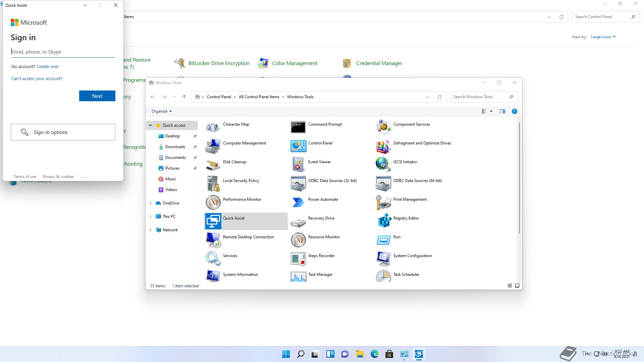Viewport: 644px width, 362px height.
Task: Click the help icon in Windows Tools
Action: [x=514, y=111]
